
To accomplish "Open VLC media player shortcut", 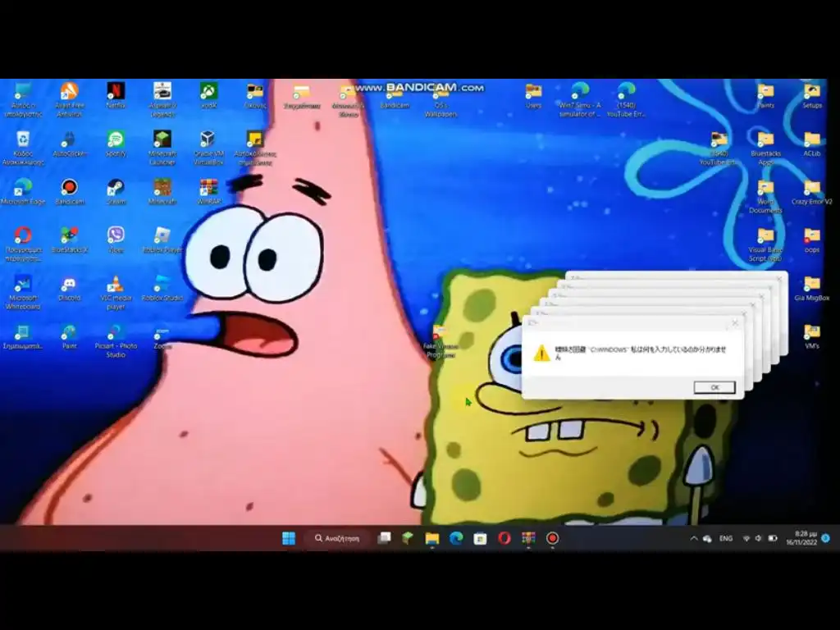I will tap(116, 292).
